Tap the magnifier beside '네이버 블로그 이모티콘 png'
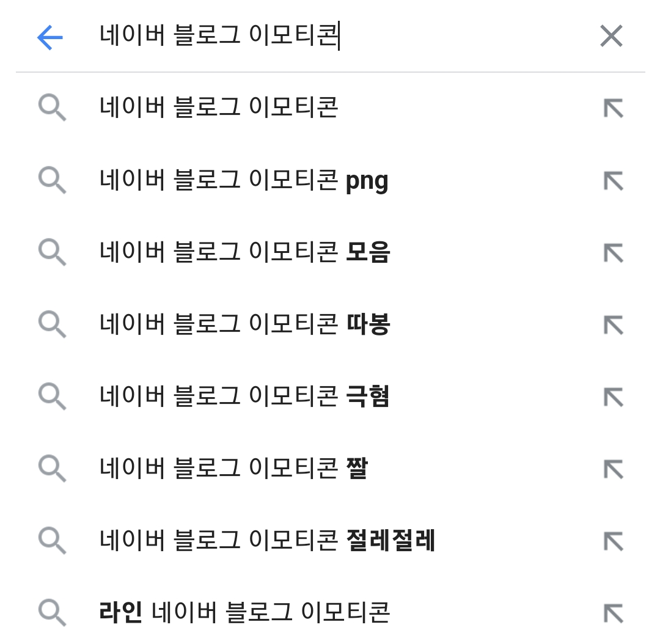Screen dimensions: 660x644 pyautogui.click(x=52, y=181)
